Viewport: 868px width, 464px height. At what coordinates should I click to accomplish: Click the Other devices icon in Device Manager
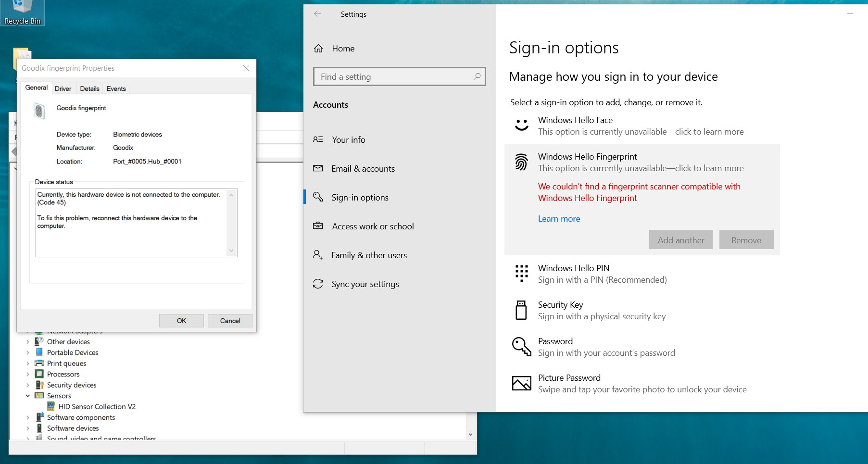coord(39,341)
